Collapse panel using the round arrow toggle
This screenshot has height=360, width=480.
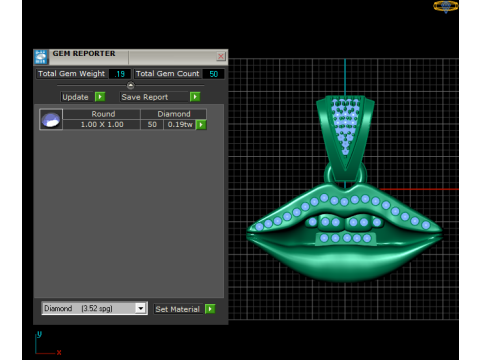tap(131, 85)
